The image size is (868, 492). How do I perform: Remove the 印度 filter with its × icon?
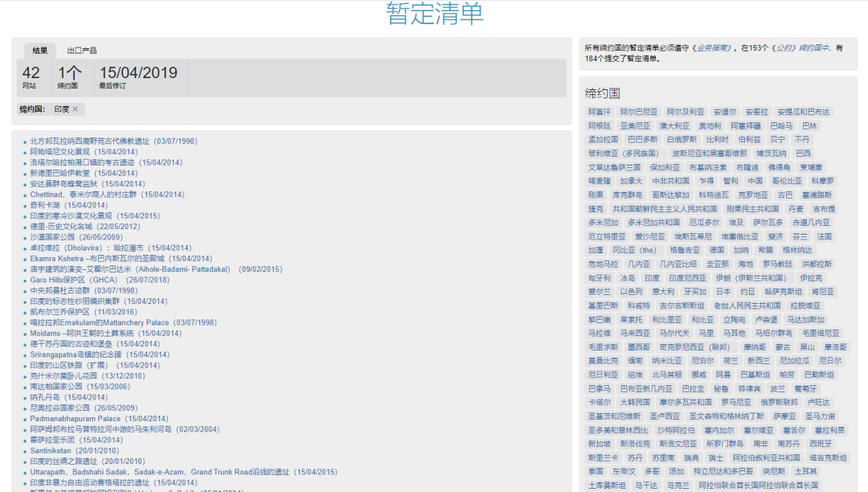[76, 109]
